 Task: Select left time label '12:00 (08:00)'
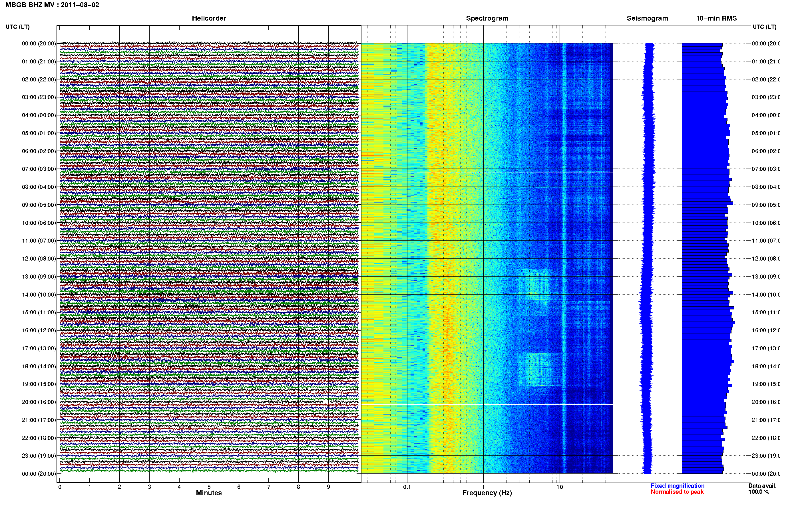[x=39, y=259]
